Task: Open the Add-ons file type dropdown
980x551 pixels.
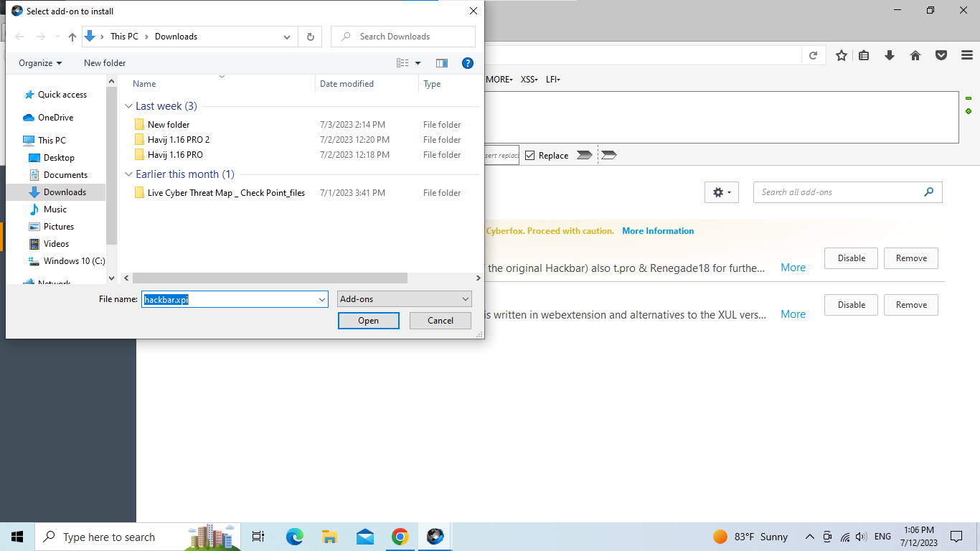Action: [405, 299]
